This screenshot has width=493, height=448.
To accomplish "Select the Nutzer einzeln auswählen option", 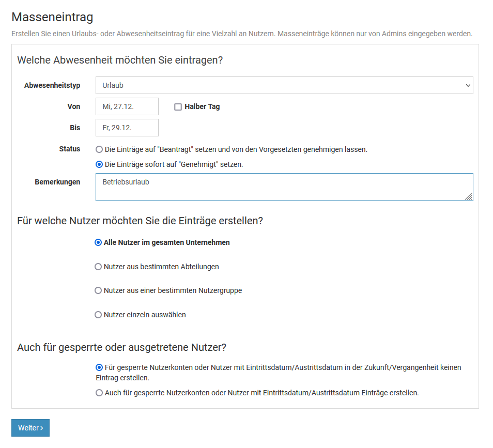I will click(98, 315).
